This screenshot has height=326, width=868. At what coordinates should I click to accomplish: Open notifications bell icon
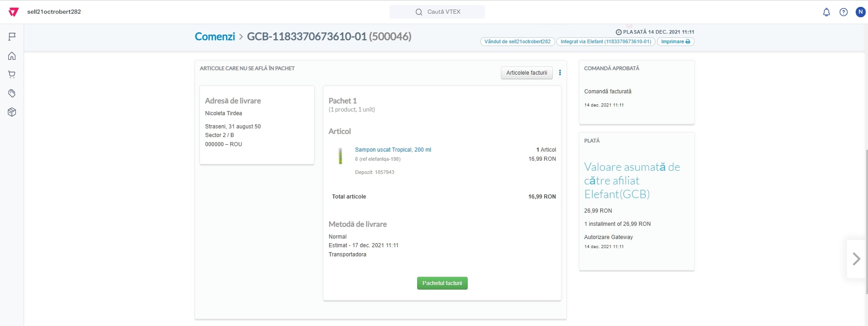click(x=826, y=12)
